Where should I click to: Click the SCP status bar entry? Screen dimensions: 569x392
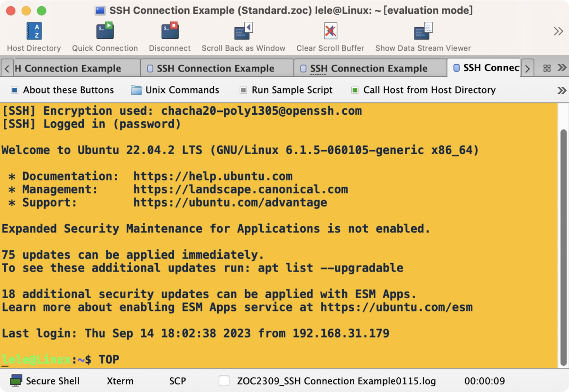tap(177, 381)
